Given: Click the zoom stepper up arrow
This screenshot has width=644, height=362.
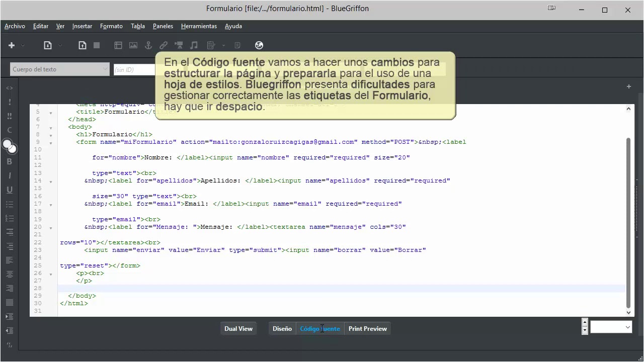Looking at the screenshot, I should pos(585,322).
